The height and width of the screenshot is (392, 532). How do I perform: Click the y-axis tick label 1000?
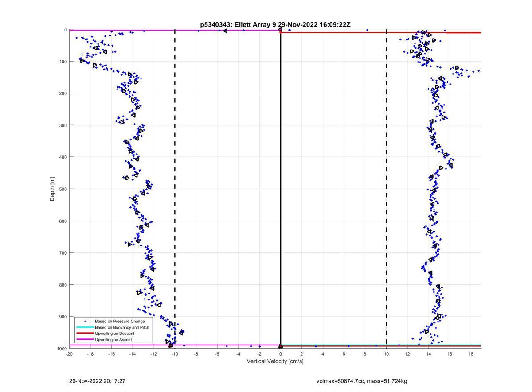point(62,349)
